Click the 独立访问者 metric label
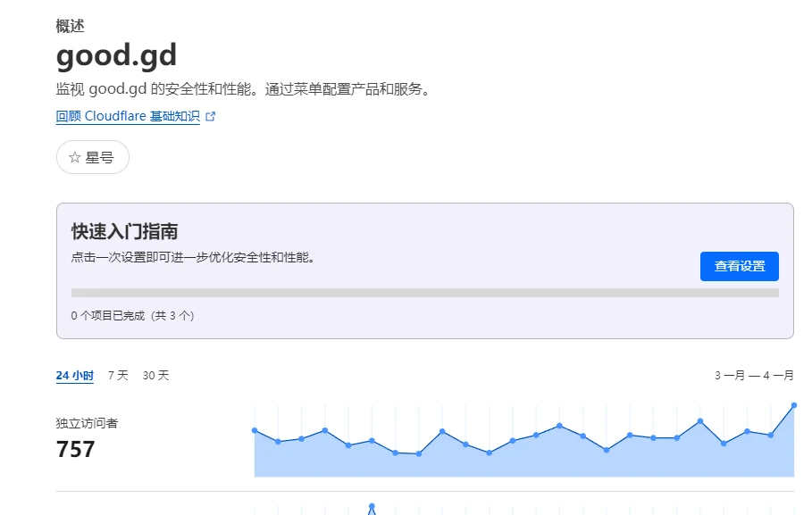 (87, 423)
